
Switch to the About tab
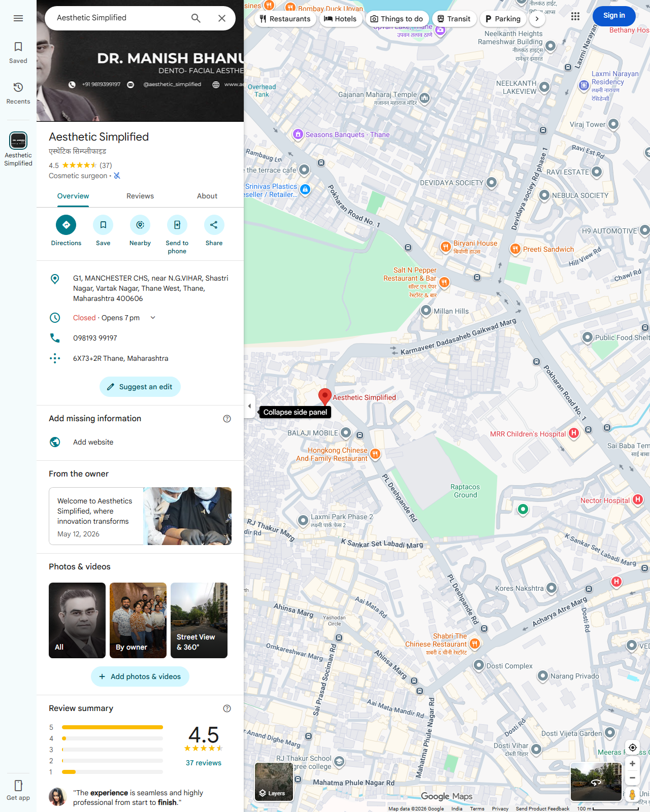click(207, 196)
